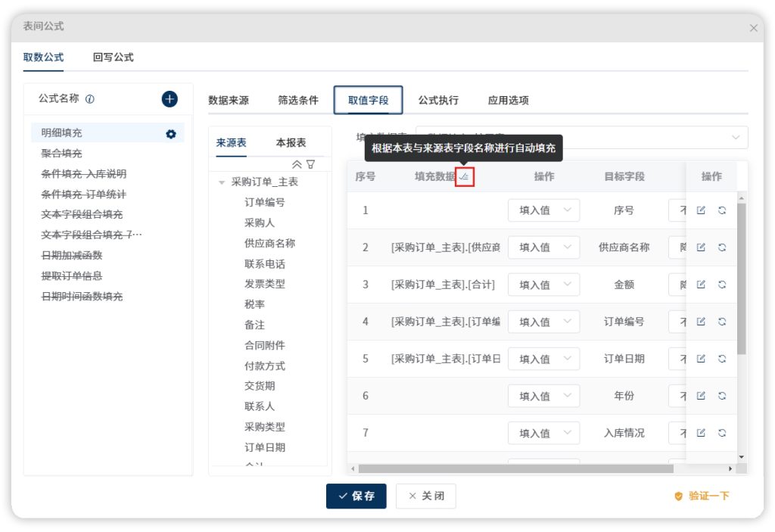Select the 取值字段 tab

tap(369, 101)
